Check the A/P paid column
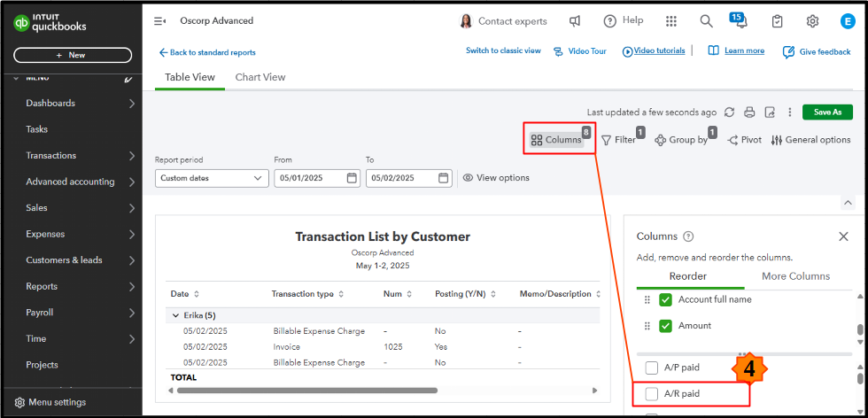The image size is (868, 418). tap(652, 368)
